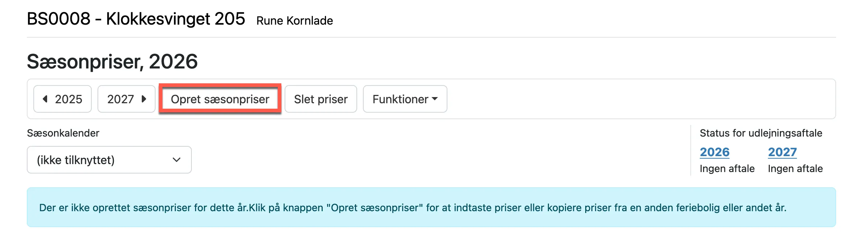Screen dimensions: 868x234
Task: Open the 2027 rental agreement link
Action: click(782, 152)
